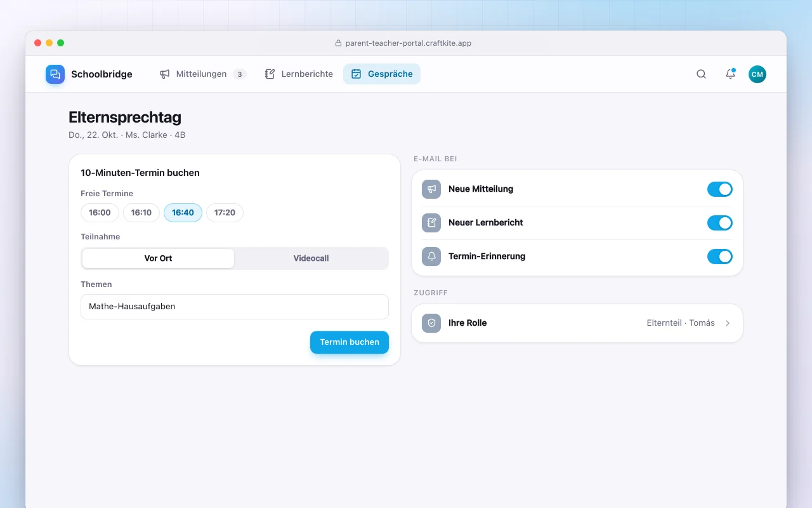The image size is (812, 508).
Task: Click notepad icon beside Neuer Lernbericht
Action: 431,223
